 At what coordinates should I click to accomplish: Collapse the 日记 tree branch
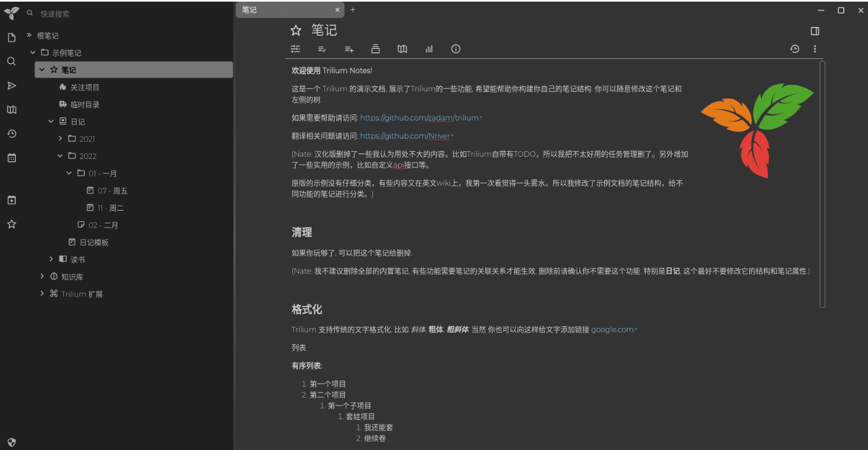click(51, 122)
